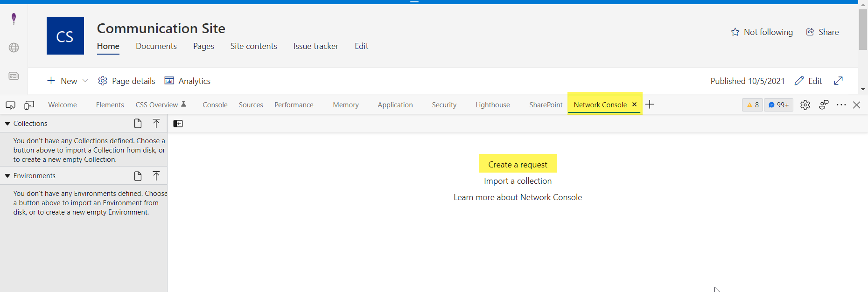The height and width of the screenshot is (292, 868).
Task: Switch to the Application tab
Action: coord(395,105)
